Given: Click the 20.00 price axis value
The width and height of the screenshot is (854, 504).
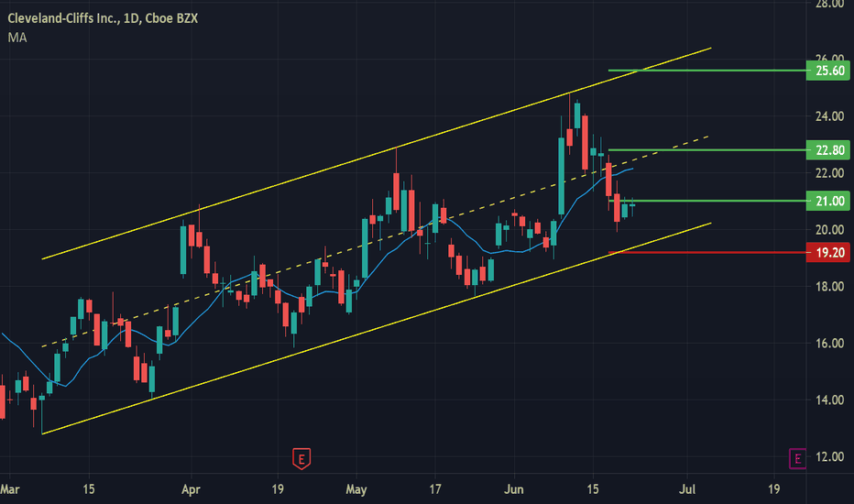Looking at the screenshot, I should coord(829,229).
